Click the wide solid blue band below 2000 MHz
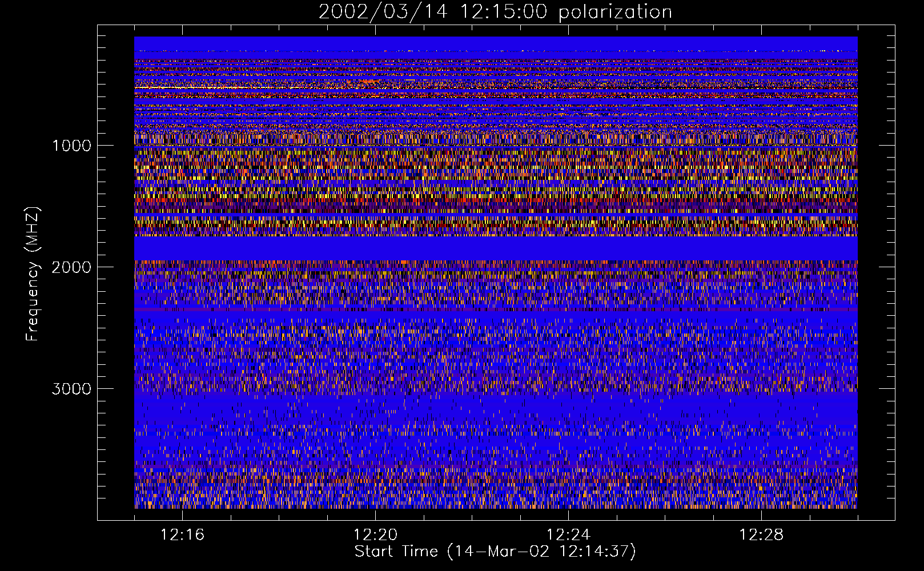 tap(496, 248)
